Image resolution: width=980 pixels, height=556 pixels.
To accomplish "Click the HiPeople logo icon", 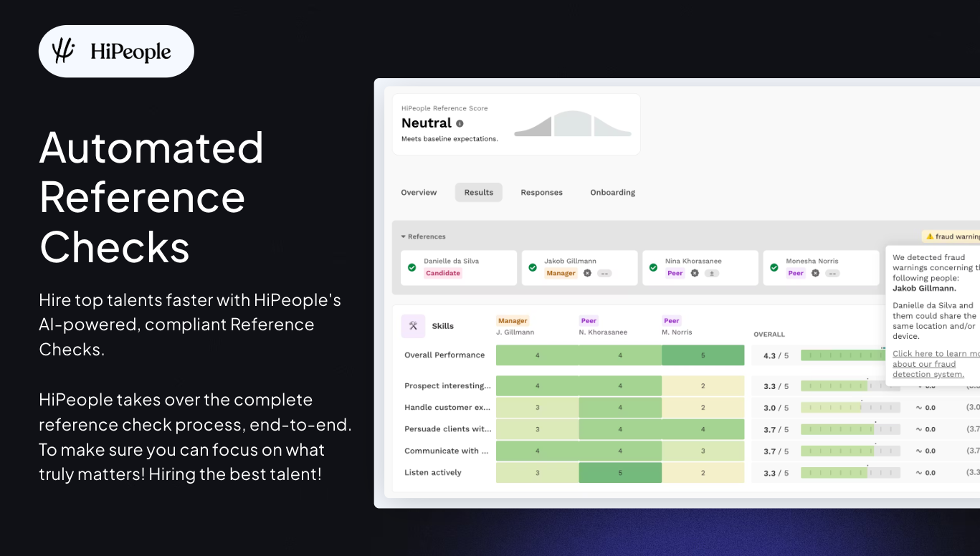I will click(62, 50).
